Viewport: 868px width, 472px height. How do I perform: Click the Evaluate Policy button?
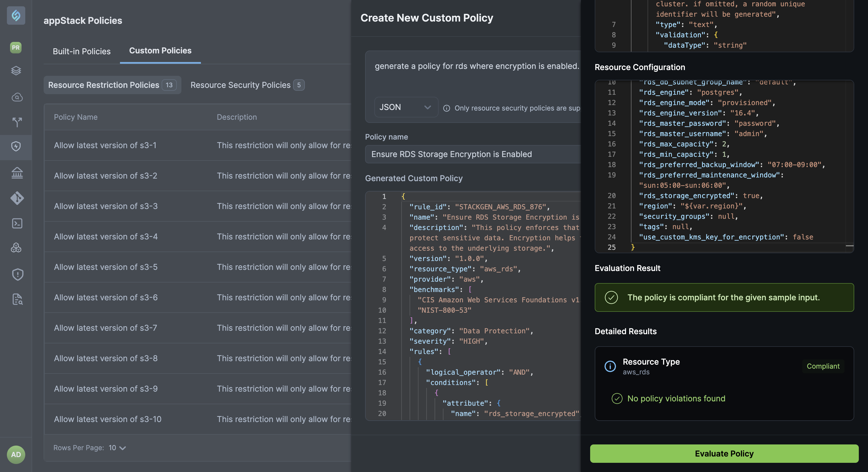pos(724,453)
